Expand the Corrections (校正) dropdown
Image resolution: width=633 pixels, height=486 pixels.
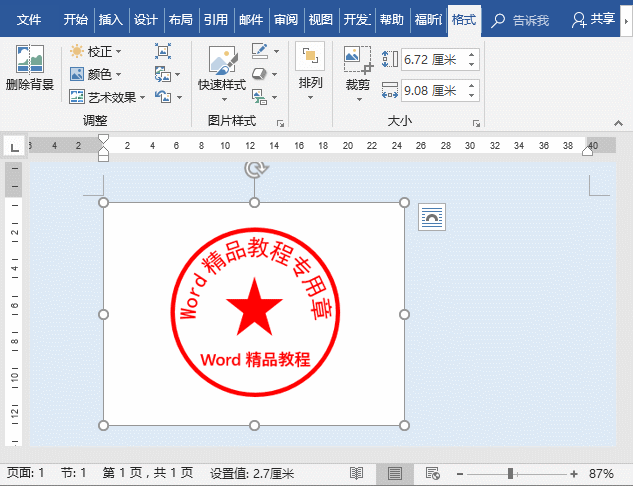tap(98, 51)
